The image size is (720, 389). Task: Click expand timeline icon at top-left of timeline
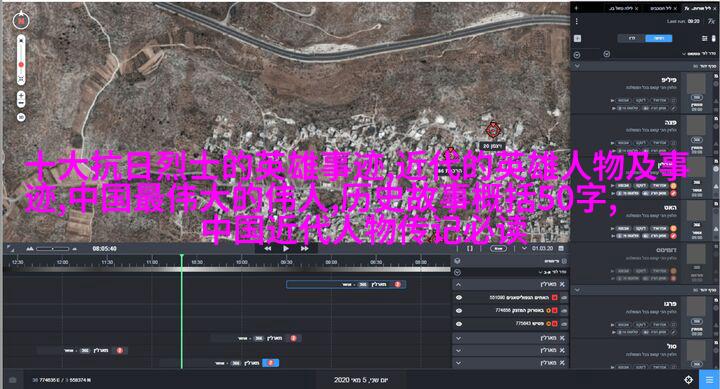(10, 248)
